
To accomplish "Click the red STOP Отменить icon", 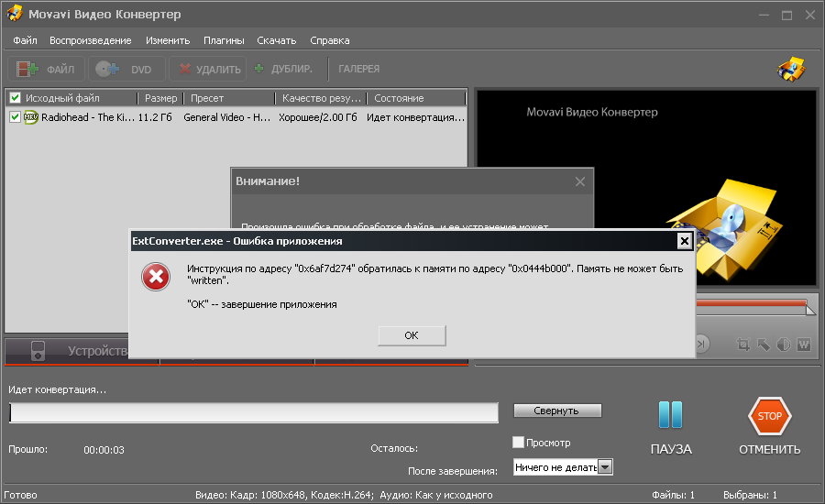I will point(769,417).
